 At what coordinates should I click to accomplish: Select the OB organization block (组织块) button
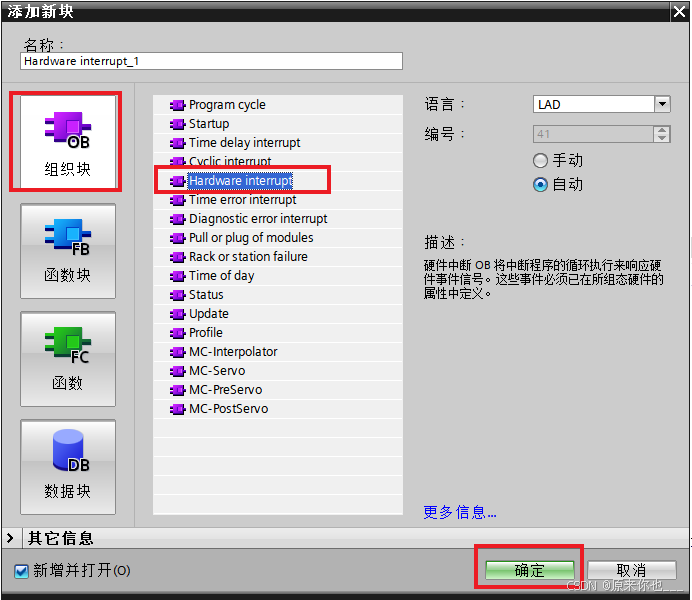[68, 142]
